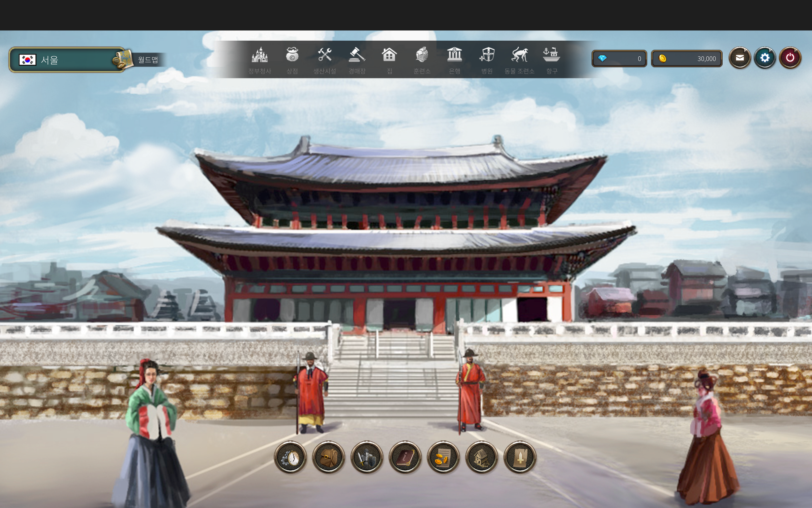Click the South Korean flag icon
Viewport: 812px width, 508px height.
pos(27,60)
